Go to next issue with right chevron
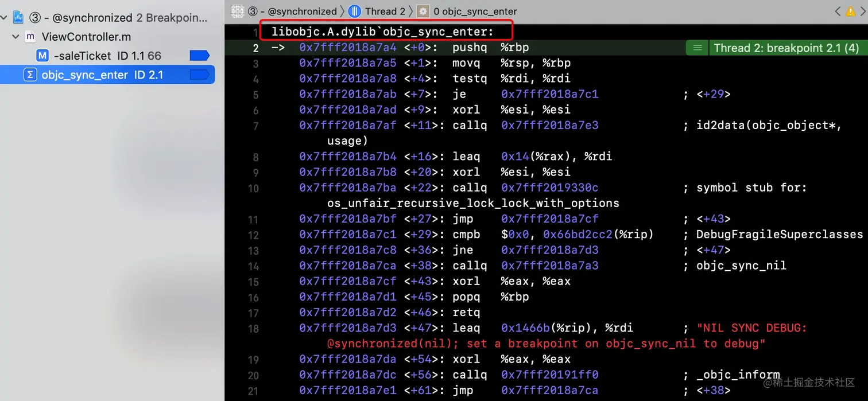The image size is (868, 401). pyautogui.click(x=863, y=11)
